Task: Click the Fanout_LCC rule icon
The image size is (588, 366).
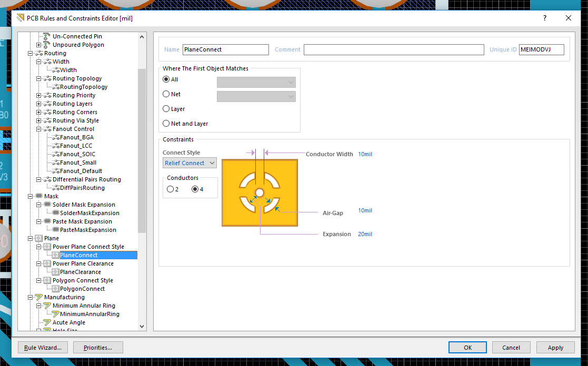Action: pyautogui.click(x=56, y=146)
